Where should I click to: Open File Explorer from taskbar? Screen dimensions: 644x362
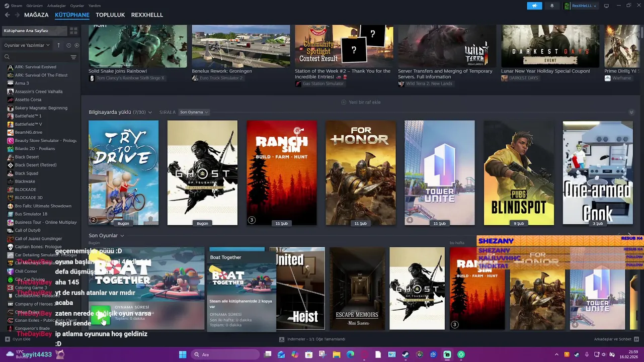click(337, 354)
